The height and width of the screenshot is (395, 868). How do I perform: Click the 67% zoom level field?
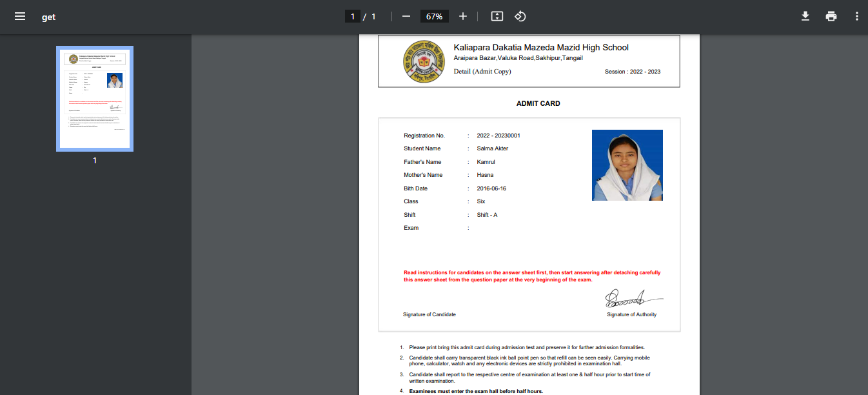pos(434,16)
